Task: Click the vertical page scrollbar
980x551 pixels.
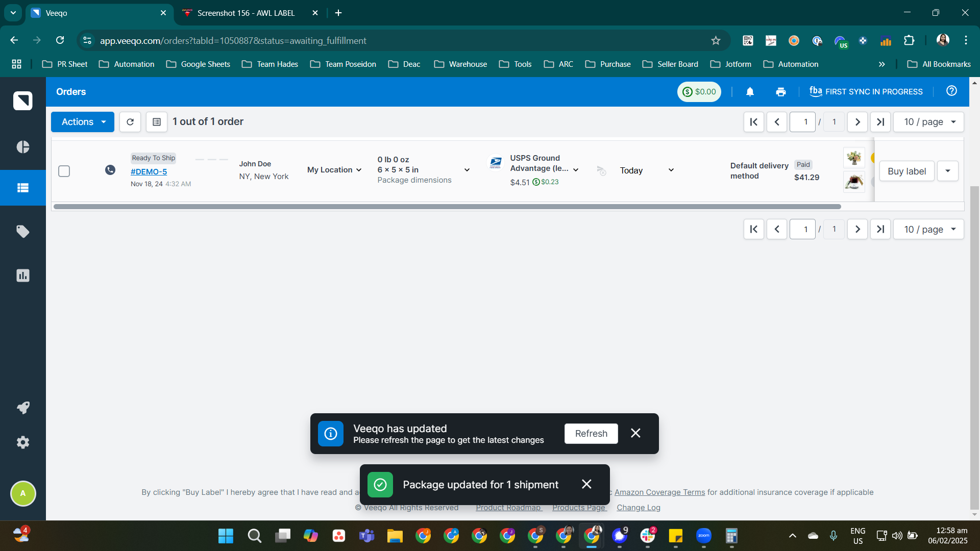Action: pyautogui.click(x=975, y=347)
